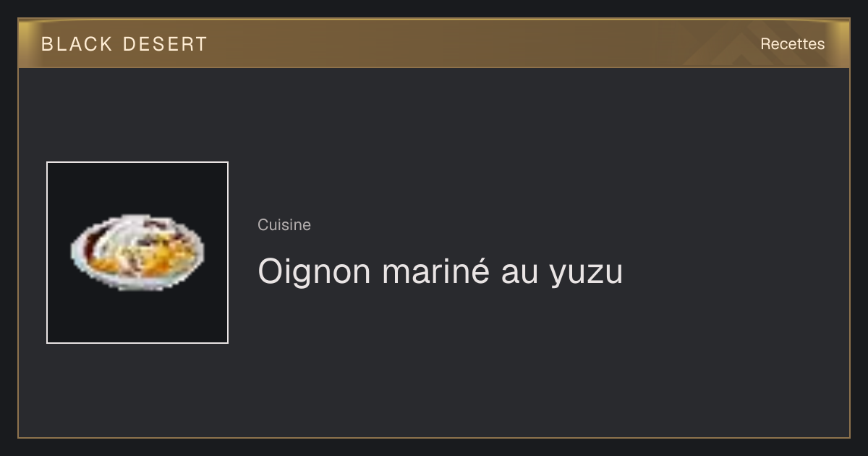Click the gold border of the card
The height and width of the screenshot is (456, 868).
[x=434, y=438]
